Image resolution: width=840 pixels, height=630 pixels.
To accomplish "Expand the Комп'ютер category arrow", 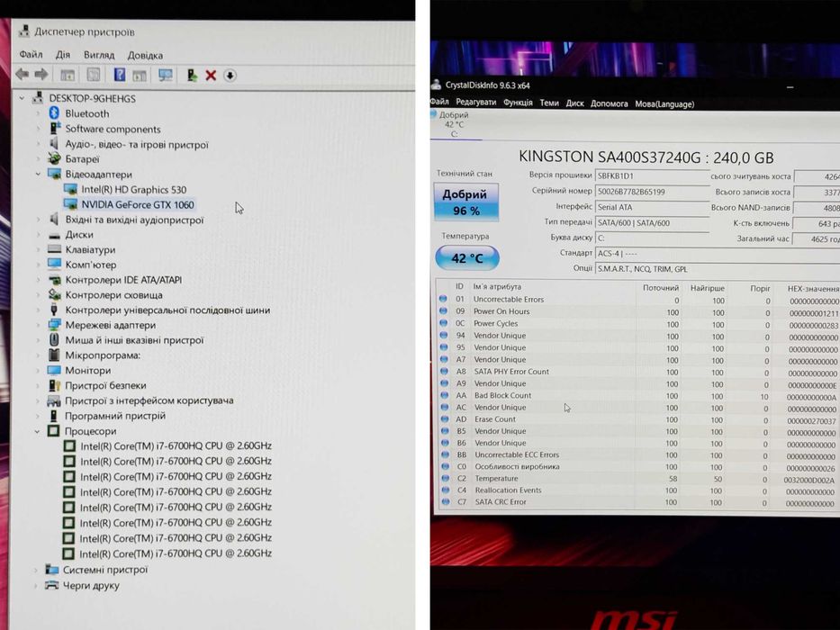I will point(38,265).
